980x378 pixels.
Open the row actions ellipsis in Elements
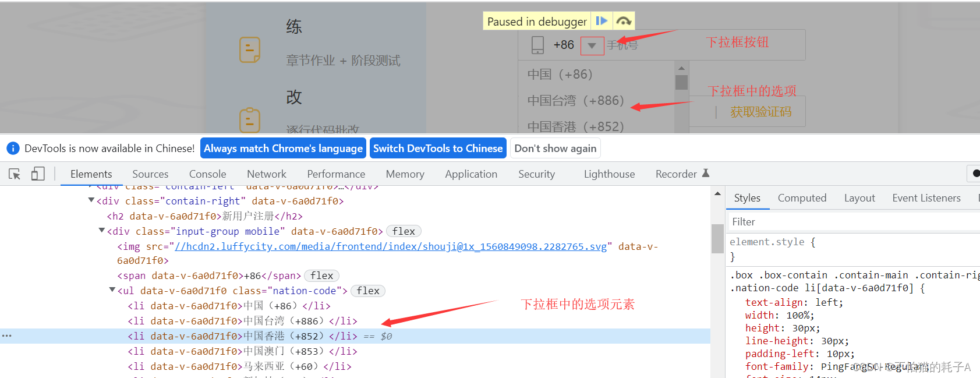7,336
